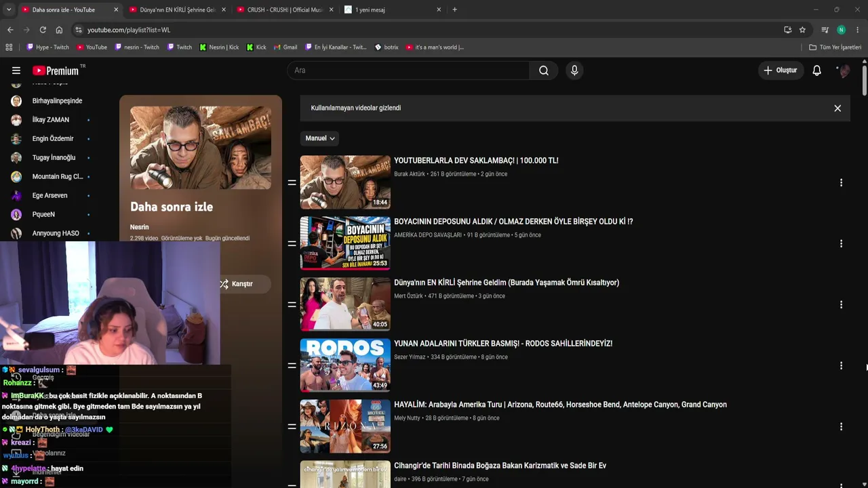
Task: Close the 1 yeni mesaj tab
Action: coord(439,9)
